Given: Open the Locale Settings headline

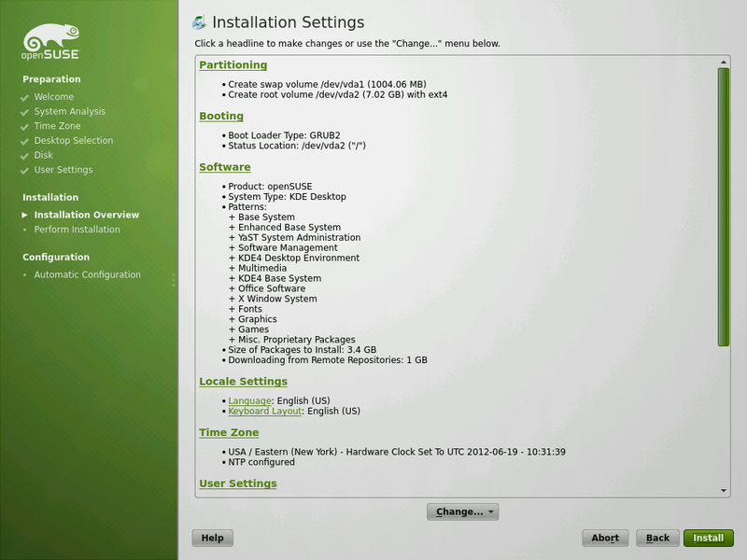Looking at the screenshot, I should (x=243, y=381).
